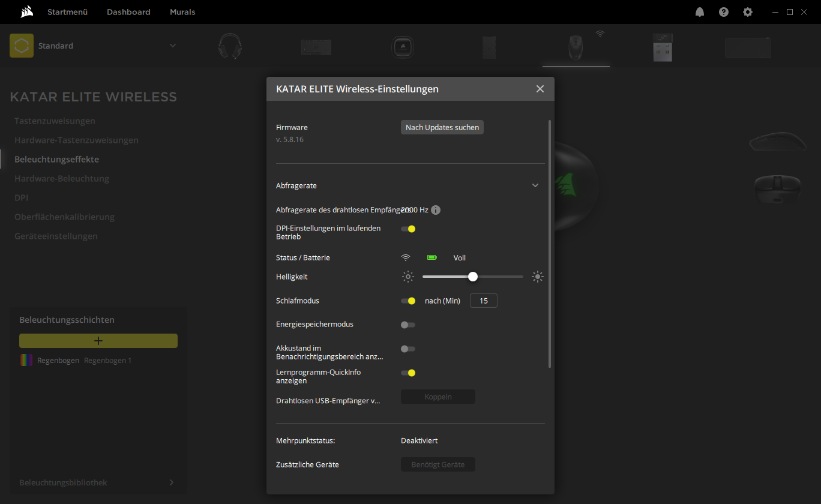Open Tastenzuweisungen in the sidebar
Viewport: 821px width, 504px height.
[55, 121]
